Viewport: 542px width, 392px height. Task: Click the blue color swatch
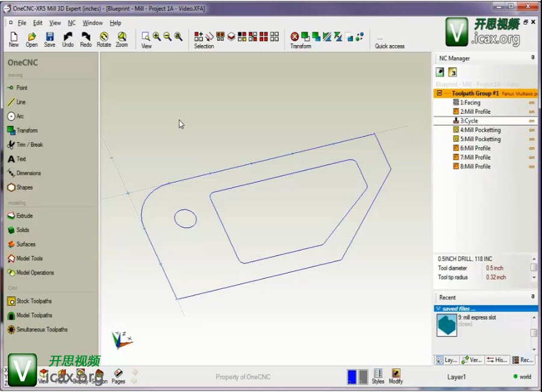[352, 377]
